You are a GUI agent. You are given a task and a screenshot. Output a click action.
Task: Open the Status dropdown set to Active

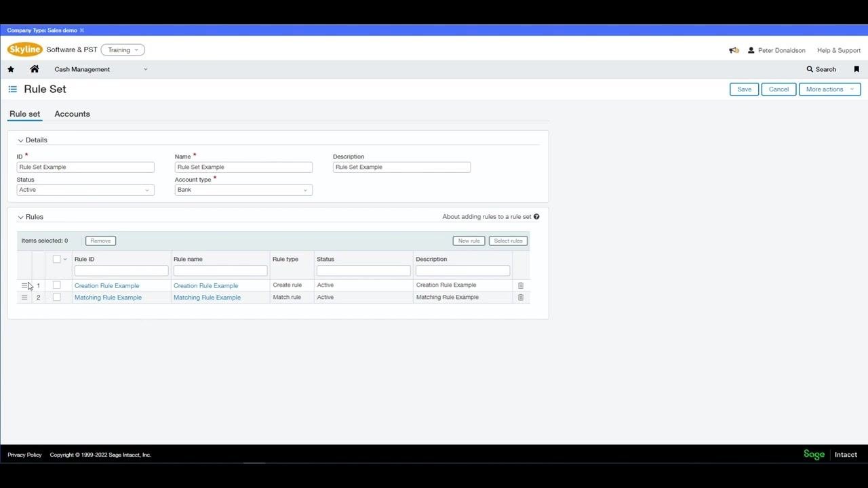(85, 190)
